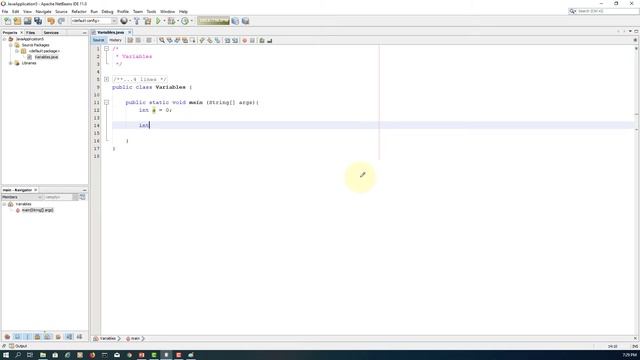Click the New Project toolbar icon
Image resolution: width=640 pixels, height=360 pixels.
pos(17,21)
